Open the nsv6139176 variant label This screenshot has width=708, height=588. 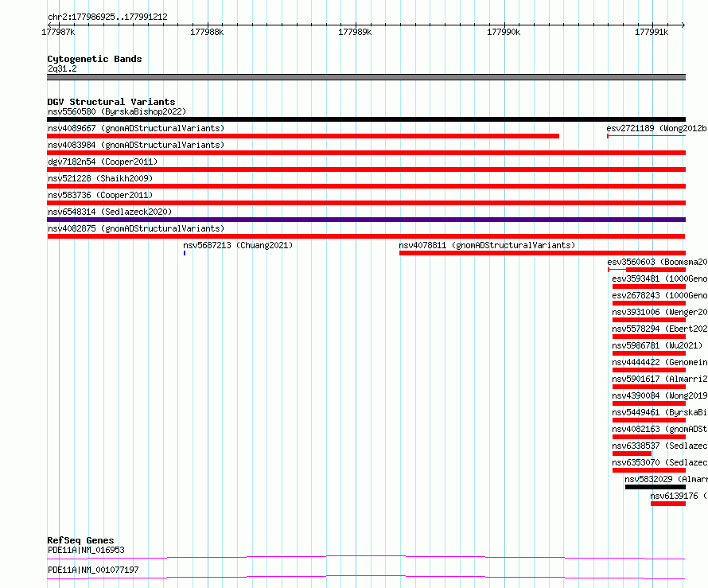tap(679, 496)
